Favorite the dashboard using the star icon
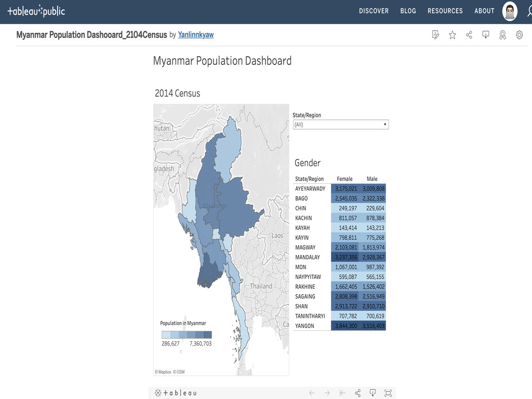 pyautogui.click(x=452, y=35)
